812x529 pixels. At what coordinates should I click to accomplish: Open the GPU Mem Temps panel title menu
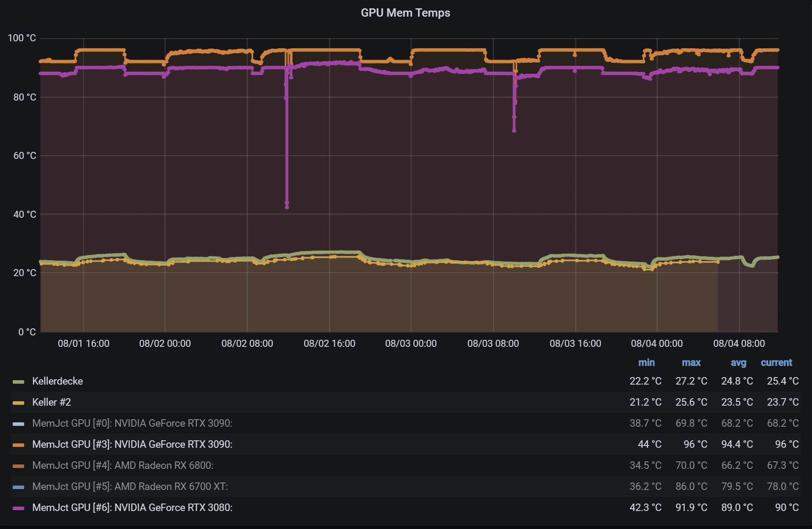(x=405, y=13)
